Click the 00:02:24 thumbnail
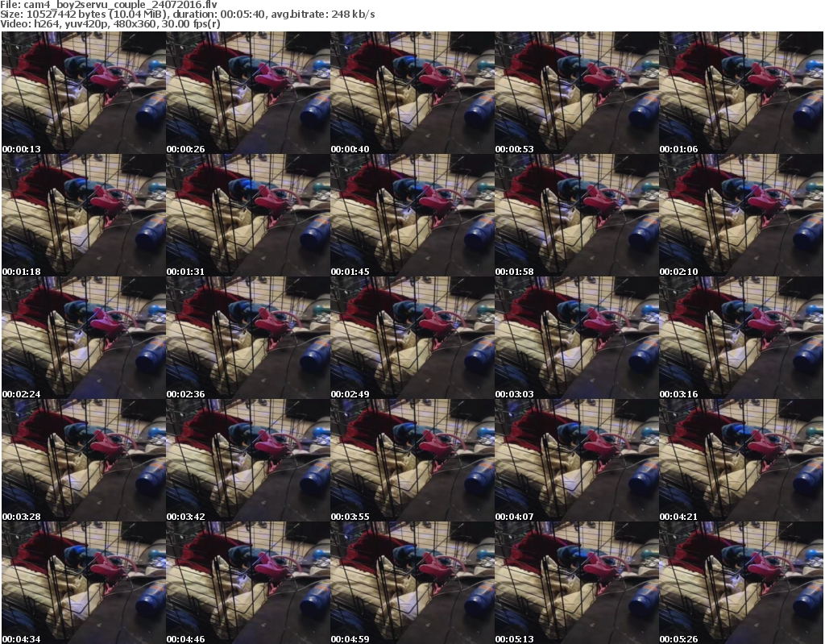This screenshot has width=825, height=644. [84, 338]
